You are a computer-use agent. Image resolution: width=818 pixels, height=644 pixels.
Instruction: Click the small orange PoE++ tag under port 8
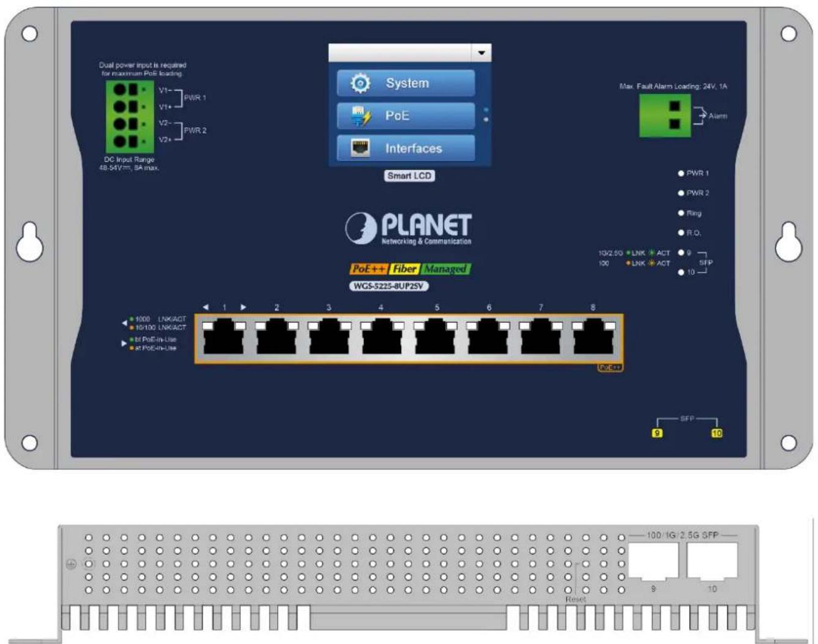(x=610, y=367)
